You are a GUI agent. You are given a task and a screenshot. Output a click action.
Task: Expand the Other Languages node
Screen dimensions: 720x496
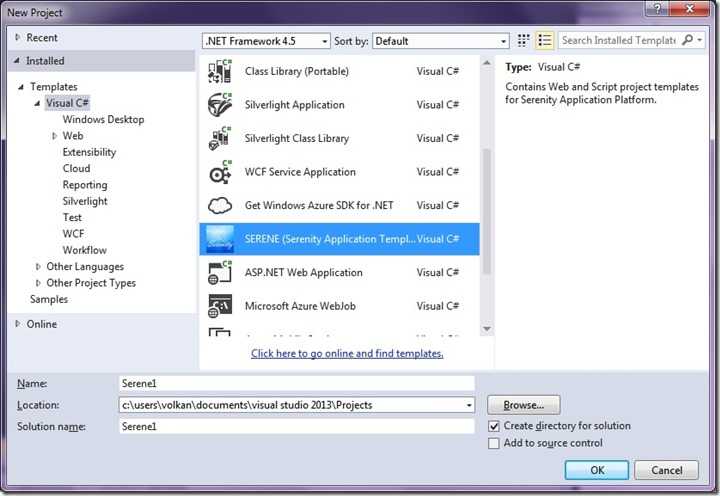point(38,266)
